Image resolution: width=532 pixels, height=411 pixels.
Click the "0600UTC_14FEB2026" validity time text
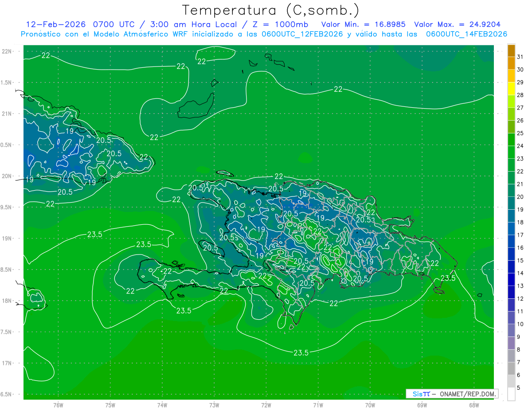point(466,34)
